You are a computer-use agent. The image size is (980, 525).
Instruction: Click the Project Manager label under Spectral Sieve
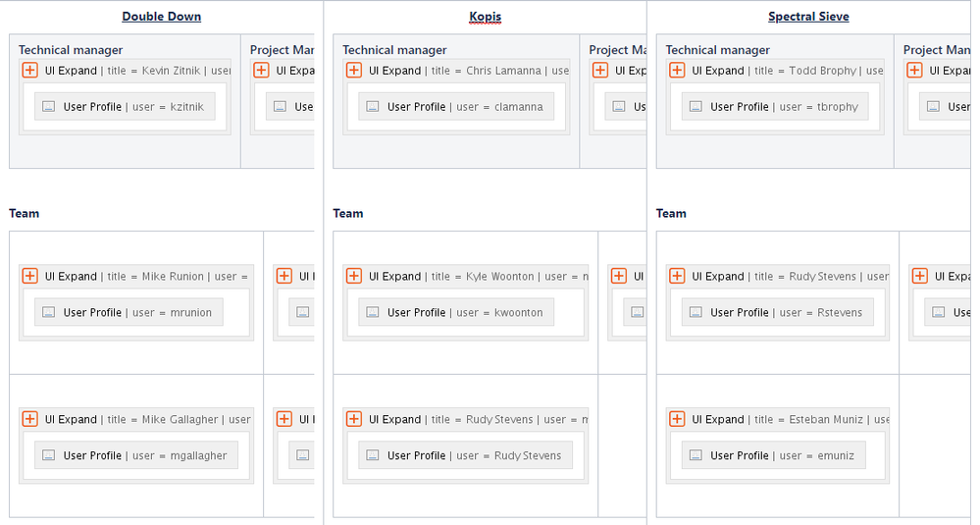point(936,50)
